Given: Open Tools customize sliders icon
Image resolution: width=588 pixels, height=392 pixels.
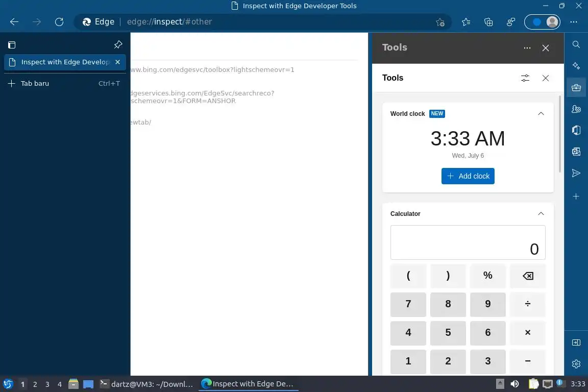Looking at the screenshot, I should tap(525, 78).
